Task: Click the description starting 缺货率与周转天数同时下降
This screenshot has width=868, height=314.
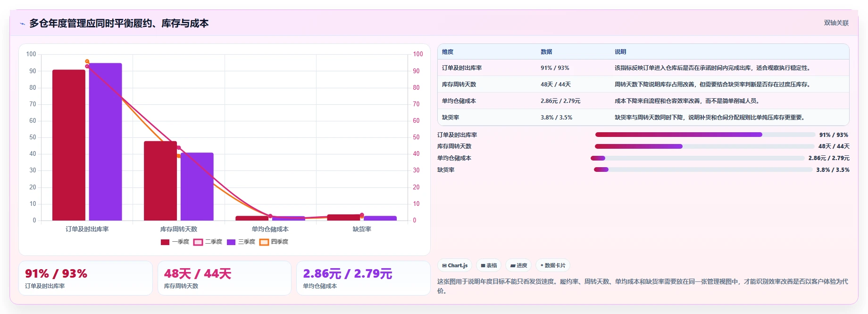Action: (710, 118)
